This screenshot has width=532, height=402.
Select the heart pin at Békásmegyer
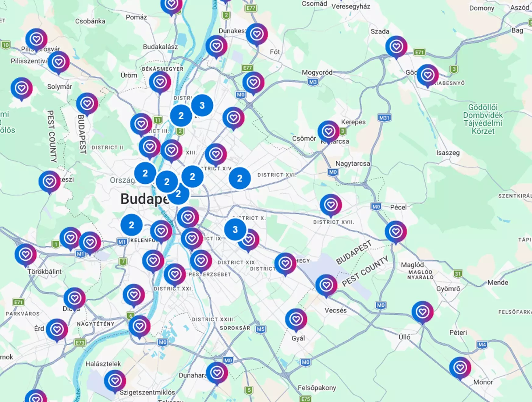(160, 82)
